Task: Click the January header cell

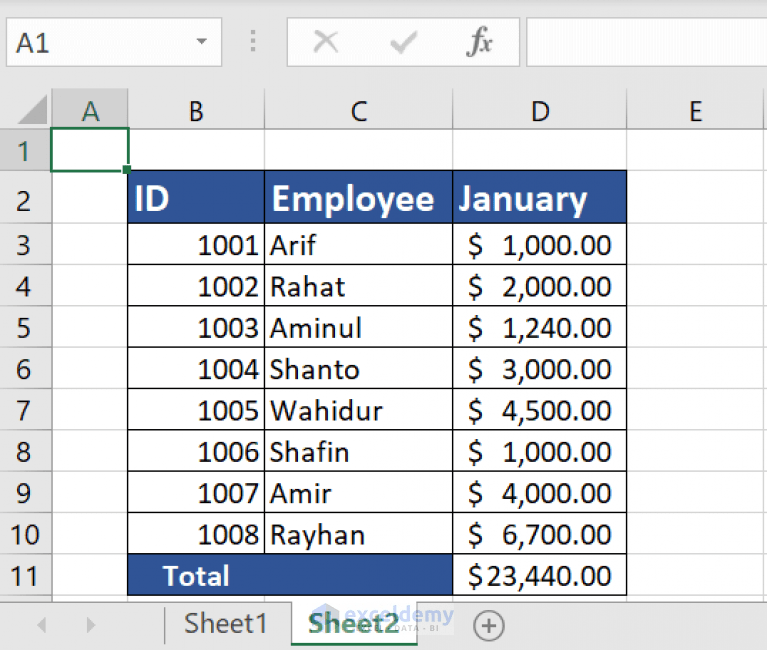Action: (540, 198)
